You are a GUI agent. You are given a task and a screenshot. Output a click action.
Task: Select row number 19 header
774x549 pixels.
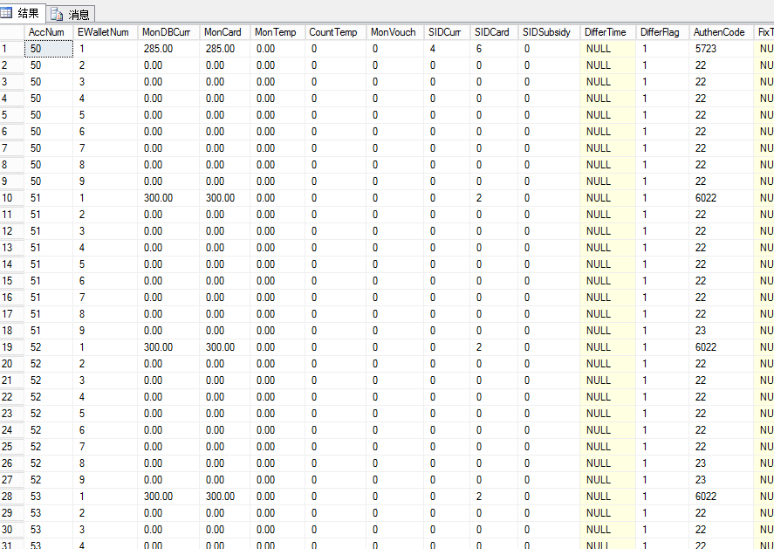click(x=11, y=347)
